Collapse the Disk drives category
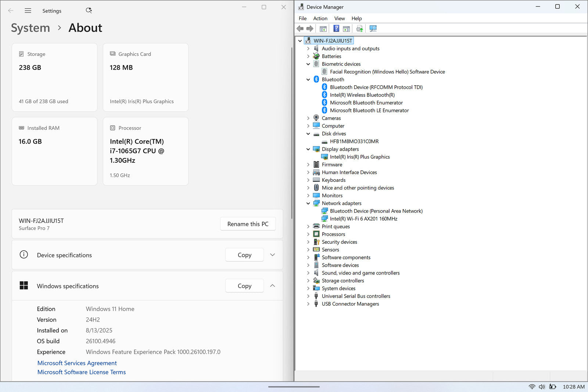This screenshot has width=588, height=392. click(x=308, y=134)
